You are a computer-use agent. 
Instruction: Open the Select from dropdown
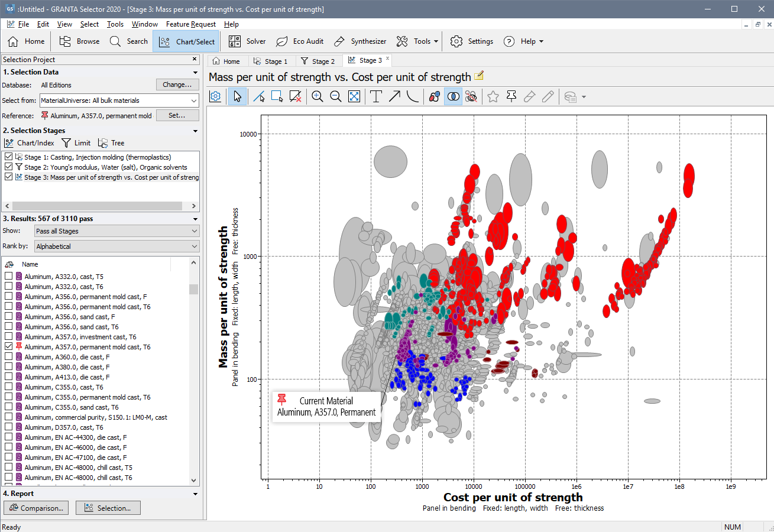[x=119, y=100]
